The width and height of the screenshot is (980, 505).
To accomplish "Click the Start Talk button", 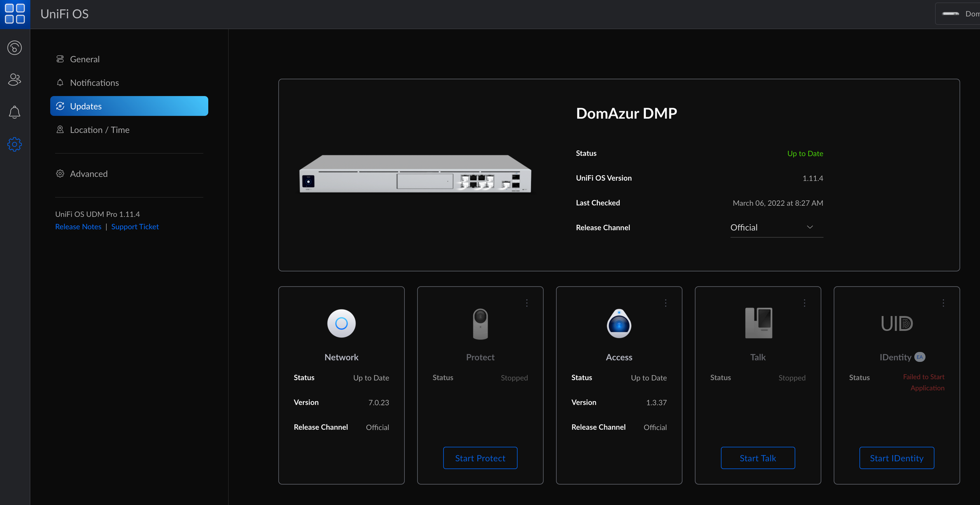I will 758,458.
